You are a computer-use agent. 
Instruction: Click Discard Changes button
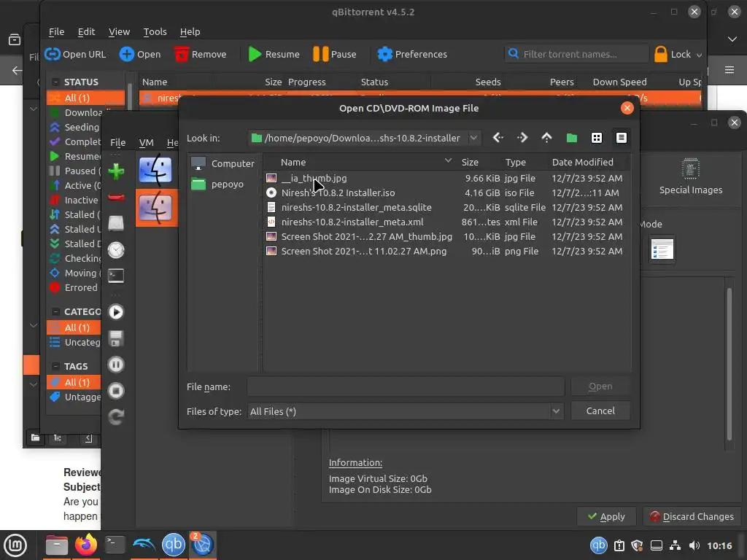(692, 516)
